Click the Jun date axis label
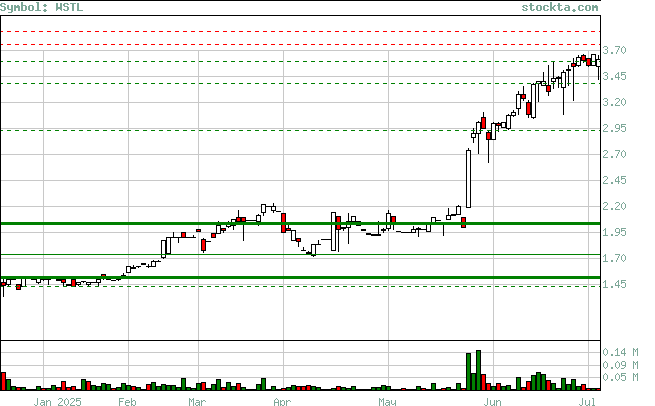The height and width of the screenshot is (406, 655). (492, 402)
